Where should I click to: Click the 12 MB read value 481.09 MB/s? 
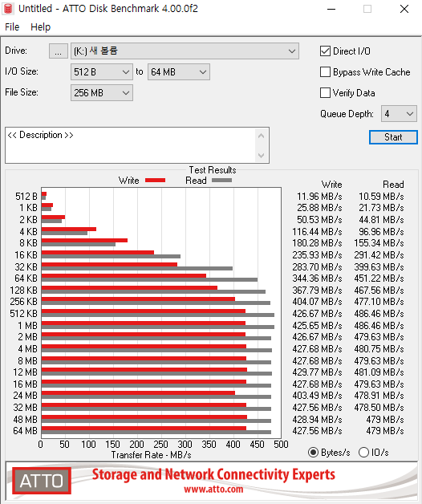pyautogui.click(x=379, y=372)
